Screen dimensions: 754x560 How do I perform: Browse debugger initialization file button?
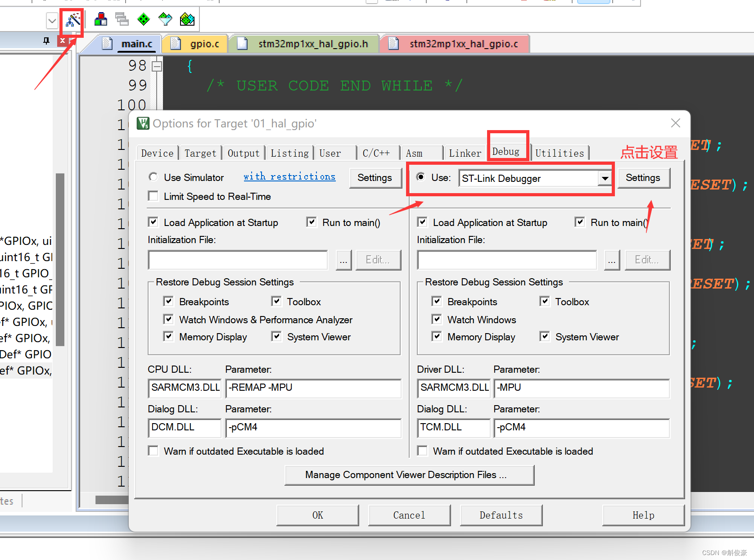coord(612,260)
